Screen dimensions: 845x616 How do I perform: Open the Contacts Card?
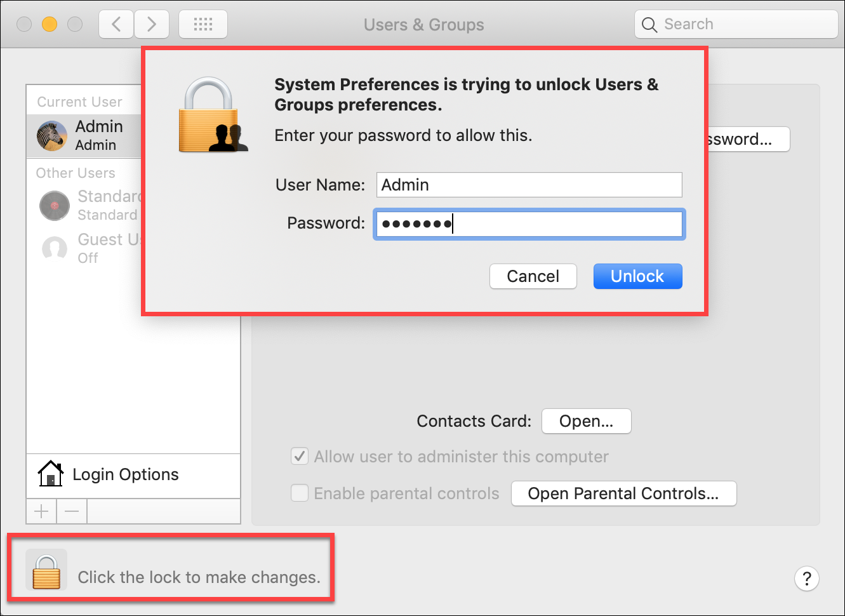pos(586,421)
